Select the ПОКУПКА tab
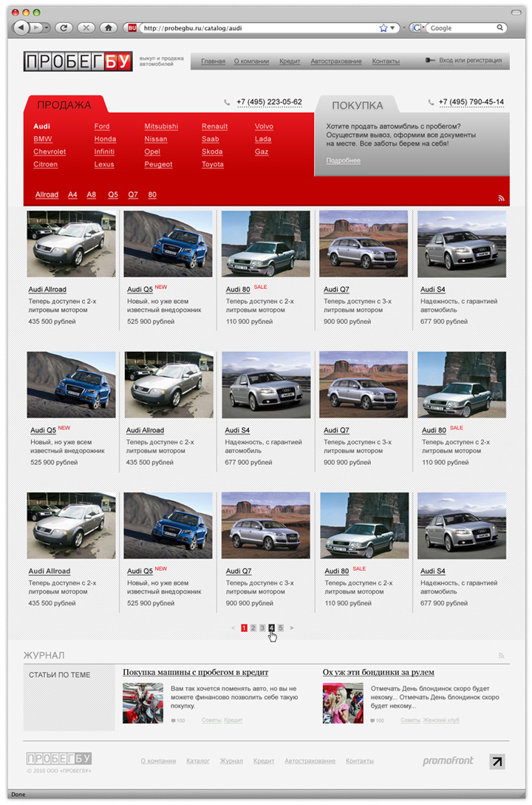 (357, 105)
